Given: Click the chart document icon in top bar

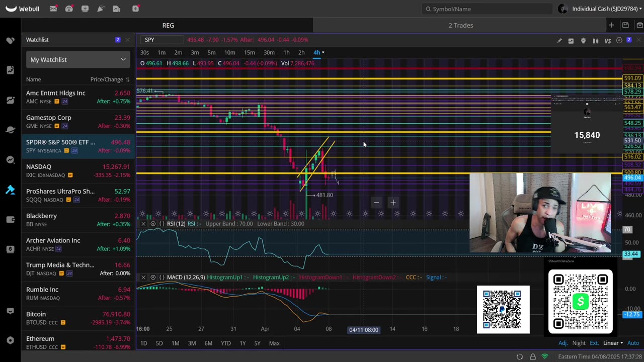Looking at the screenshot, I should pos(117,9).
